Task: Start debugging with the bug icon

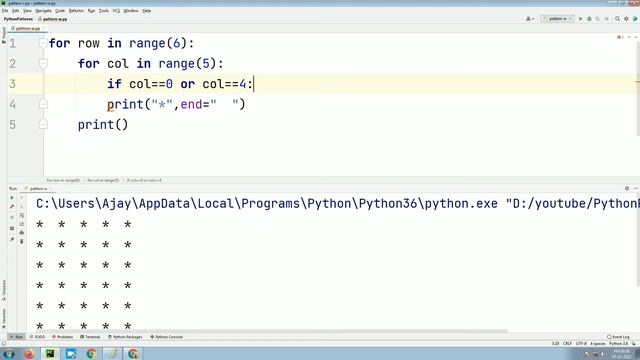Action: point(589,19)
